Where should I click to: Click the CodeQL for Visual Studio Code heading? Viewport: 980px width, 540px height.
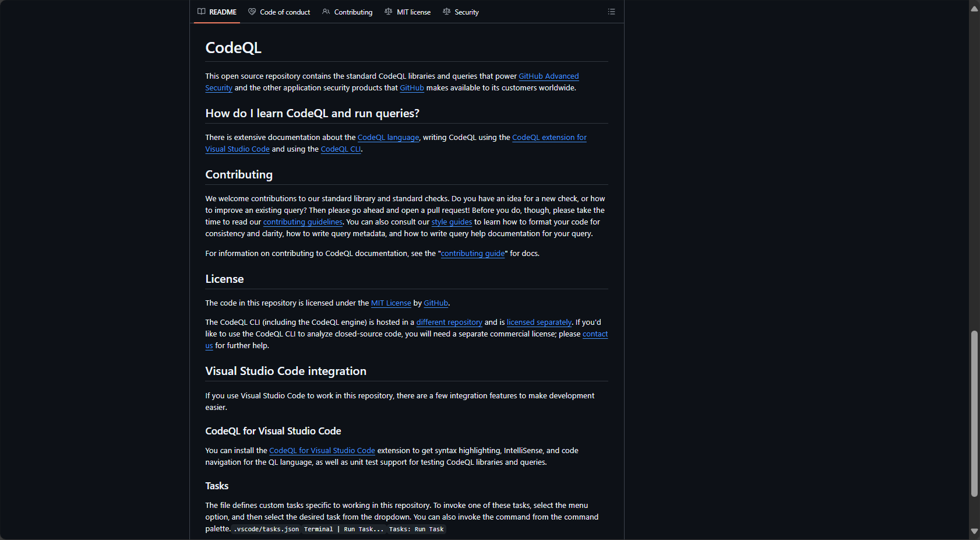273,432
